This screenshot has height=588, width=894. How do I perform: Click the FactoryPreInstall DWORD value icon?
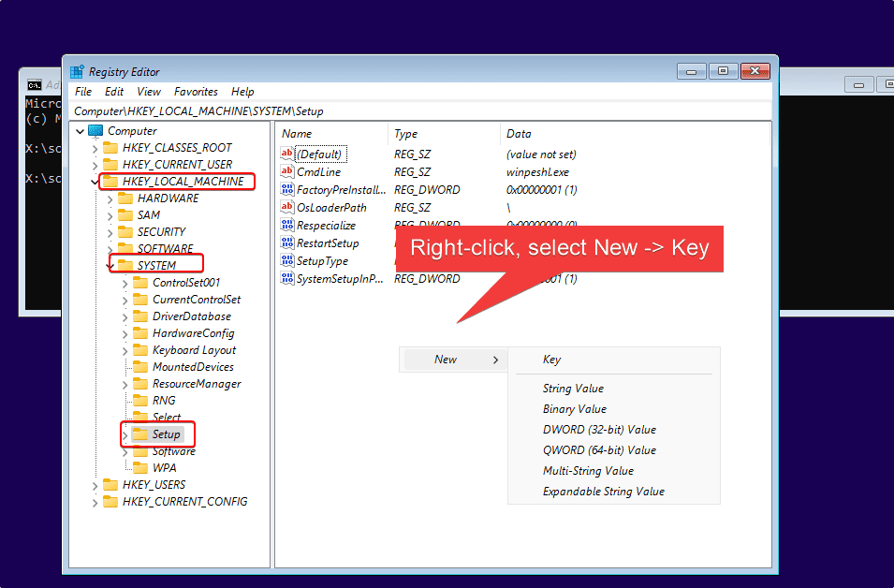tap(286, 189)
